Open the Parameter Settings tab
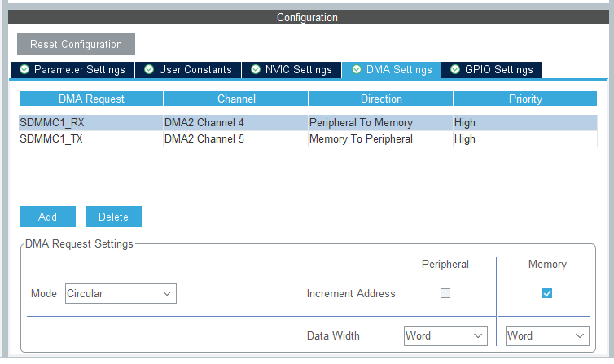This screenshot has width=614, height=364. pos(72,70)
